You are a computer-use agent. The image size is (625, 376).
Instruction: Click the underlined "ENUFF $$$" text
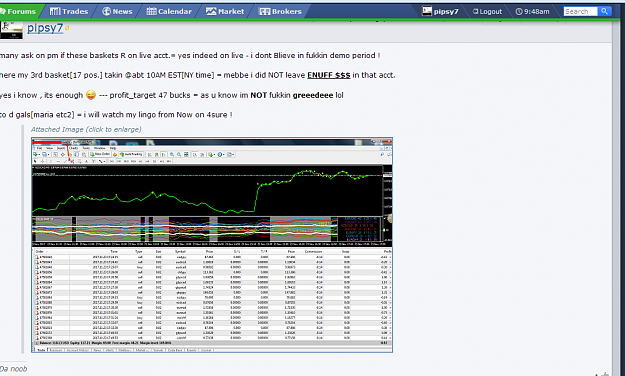tap(328, 75)
